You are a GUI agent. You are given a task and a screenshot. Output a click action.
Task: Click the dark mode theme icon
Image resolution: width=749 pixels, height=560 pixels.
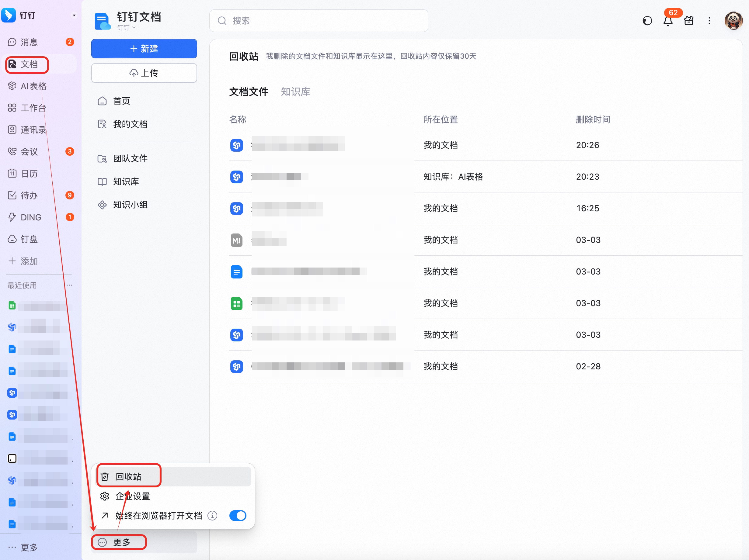click(647, 21)
